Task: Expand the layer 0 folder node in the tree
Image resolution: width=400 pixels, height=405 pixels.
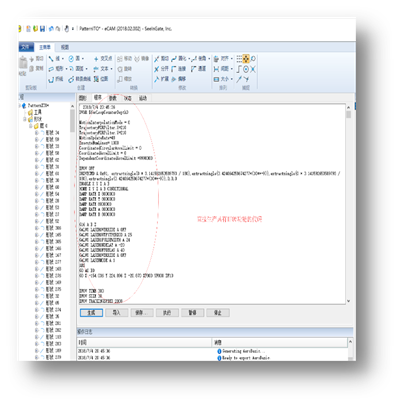Action: (31, 126)
